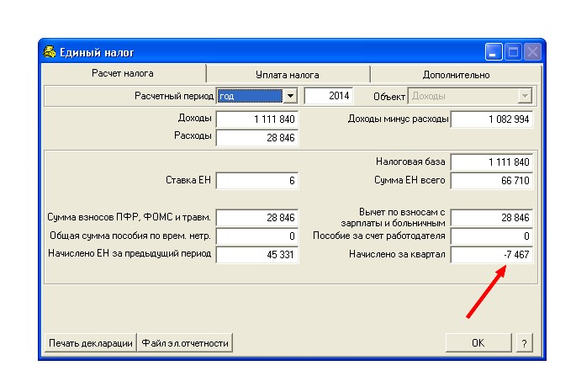Switch to the Дополнительно tab
This screenshot has width=576, height=392.
tap(456, 75)
